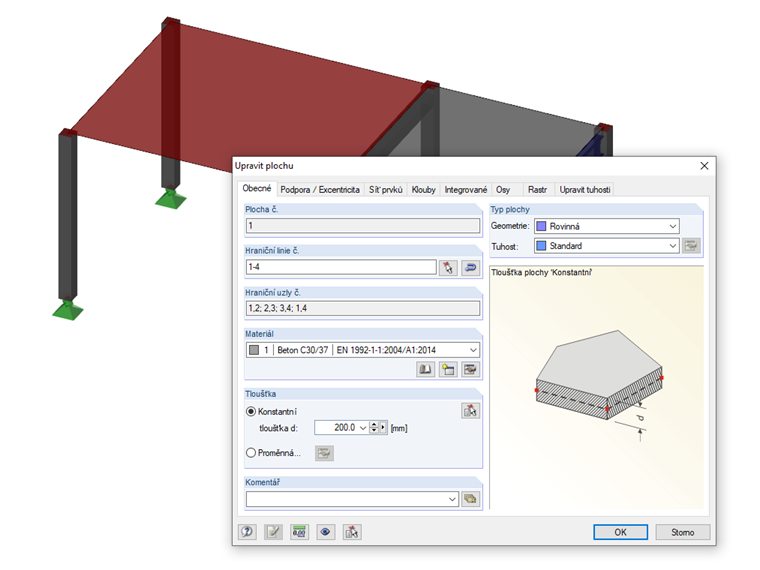
Task: Pick boundary lines graphically with the cursor icon
Action: pyautogui.click(x=448, y=268)
